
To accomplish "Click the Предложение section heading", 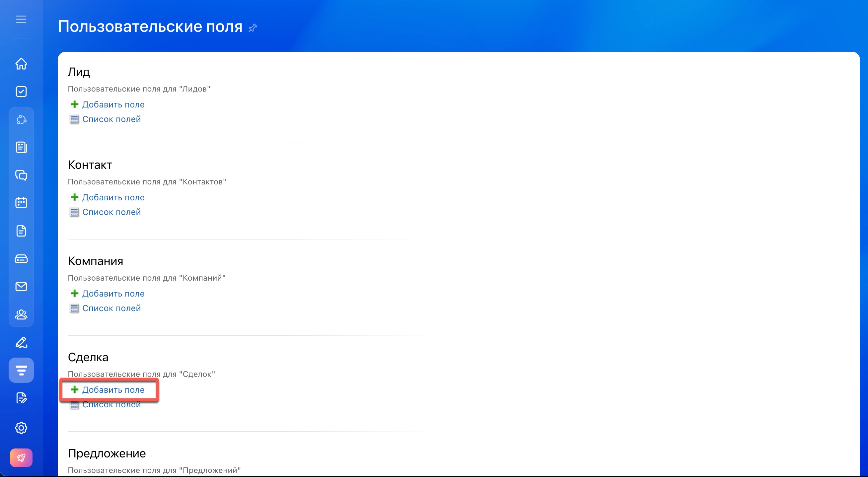I will [107, 453].
